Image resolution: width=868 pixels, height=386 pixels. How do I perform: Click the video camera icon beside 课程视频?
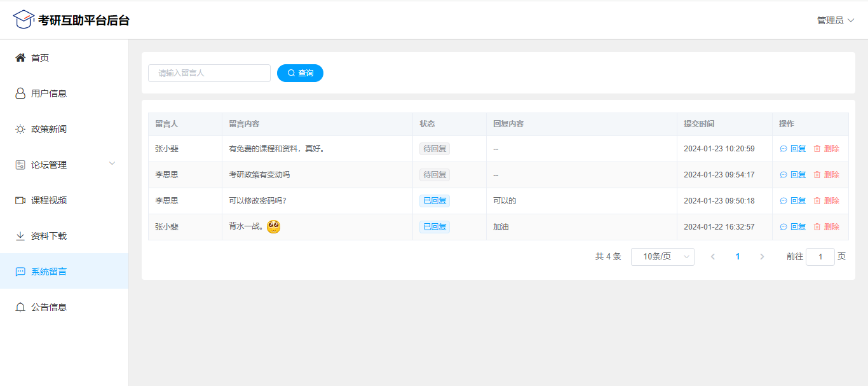tap(20, 200)
